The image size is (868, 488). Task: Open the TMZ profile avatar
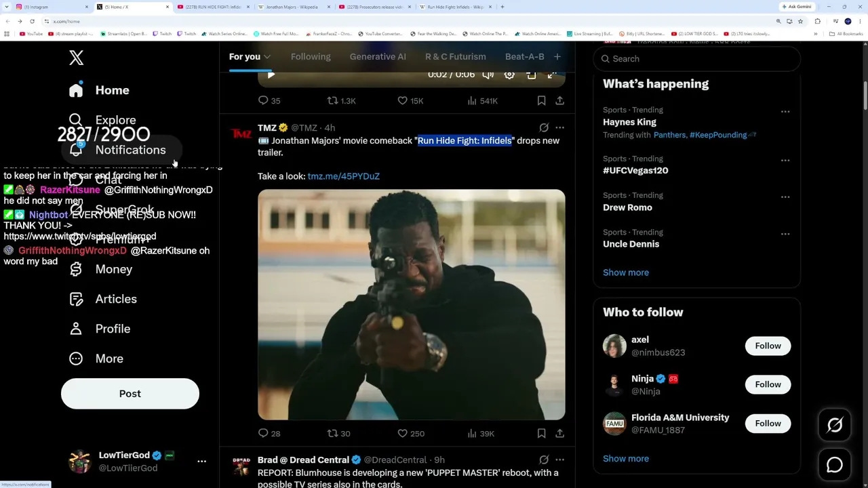tap(241, 134)
